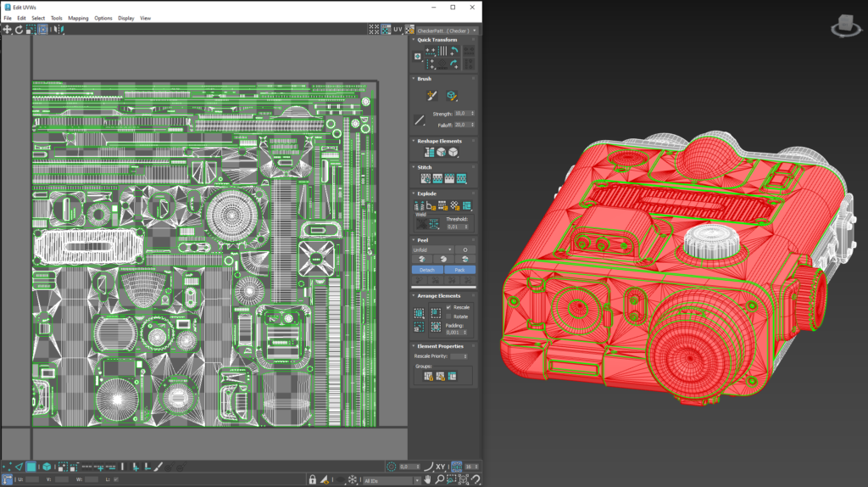Viewport: 868px width, 487px height.
Task: Activate polygon sub-object selection mode
Action: 31,467
